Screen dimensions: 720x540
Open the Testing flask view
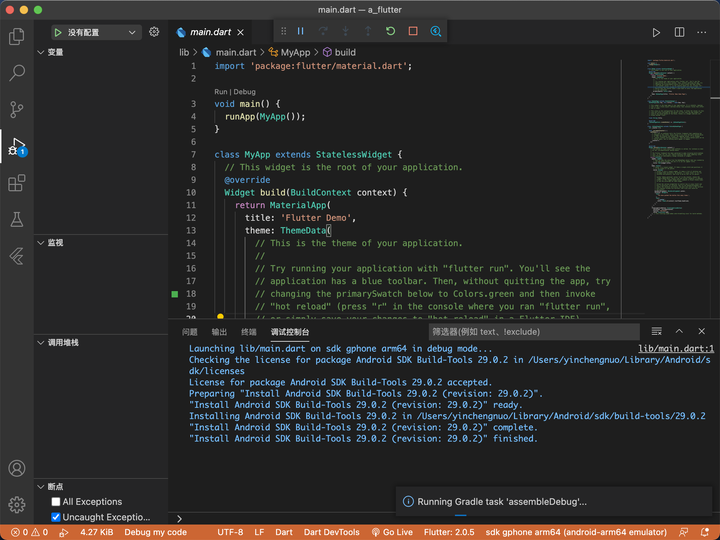point(17,219)
